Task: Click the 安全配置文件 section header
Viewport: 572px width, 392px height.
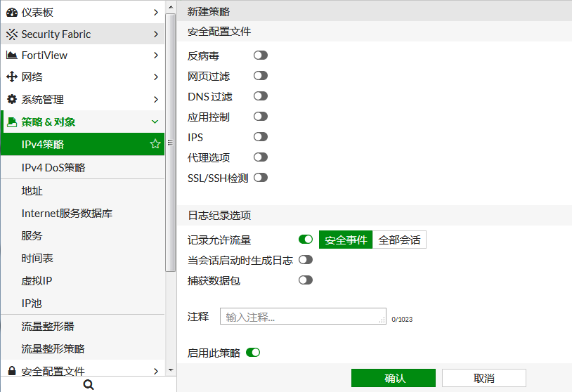Action: [219, 32]
